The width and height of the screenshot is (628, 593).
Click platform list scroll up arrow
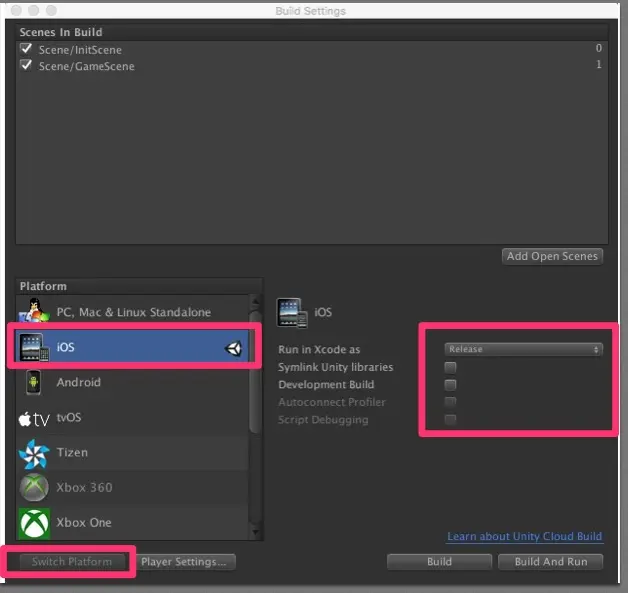click(x=255, y=301)
